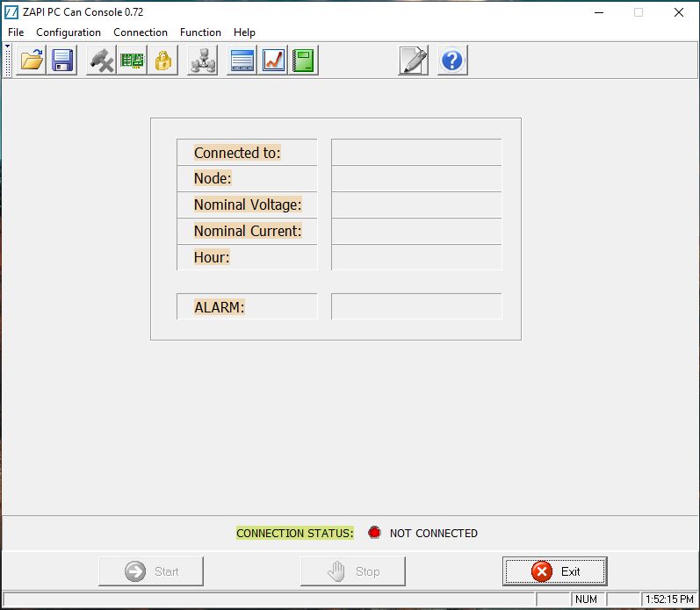Click the 'NOT CONNECTED' status text
Image resolution: width=700 pixels, height=610 pixels.
tap(434, 534)
